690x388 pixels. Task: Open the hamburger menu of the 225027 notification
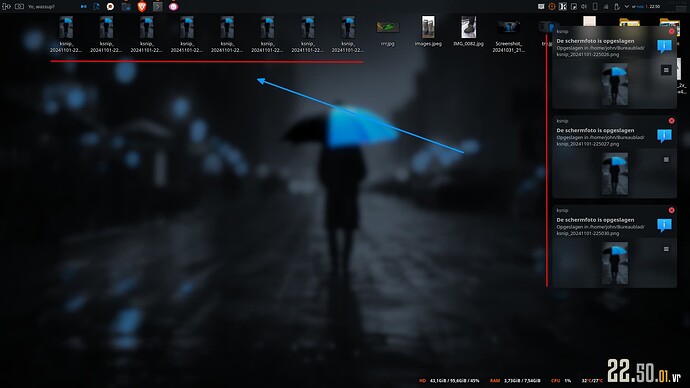pyautogui.click(x=666, y=159)
